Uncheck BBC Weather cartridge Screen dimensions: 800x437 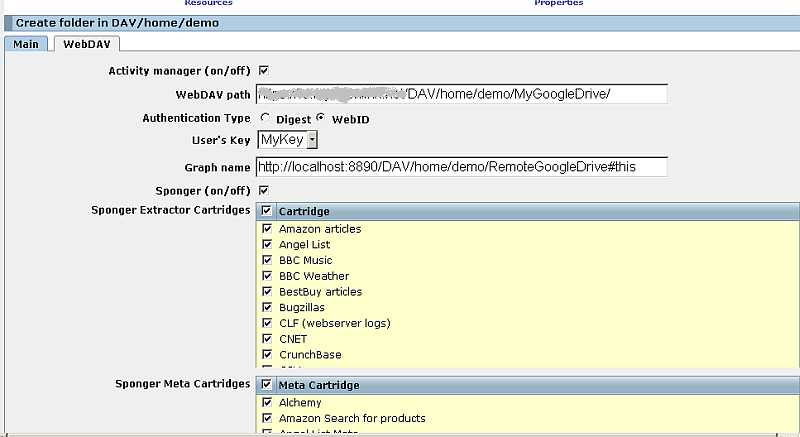coord(267,276)
